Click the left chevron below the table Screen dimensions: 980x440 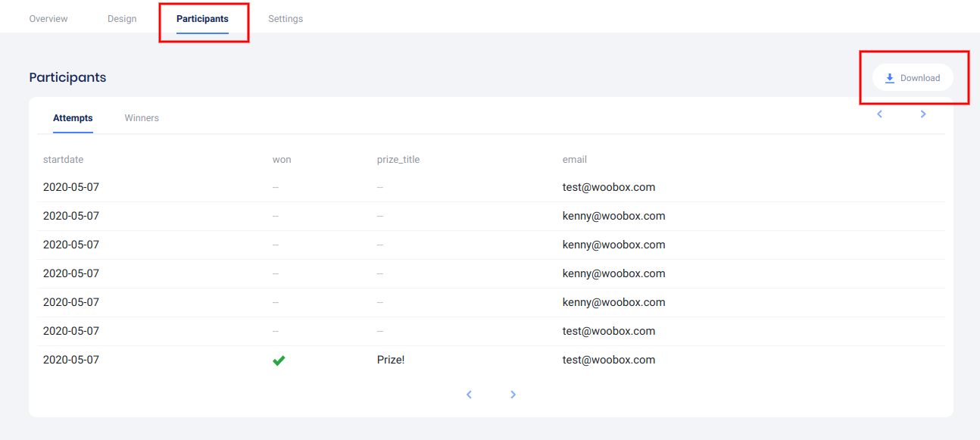(469, 395)
